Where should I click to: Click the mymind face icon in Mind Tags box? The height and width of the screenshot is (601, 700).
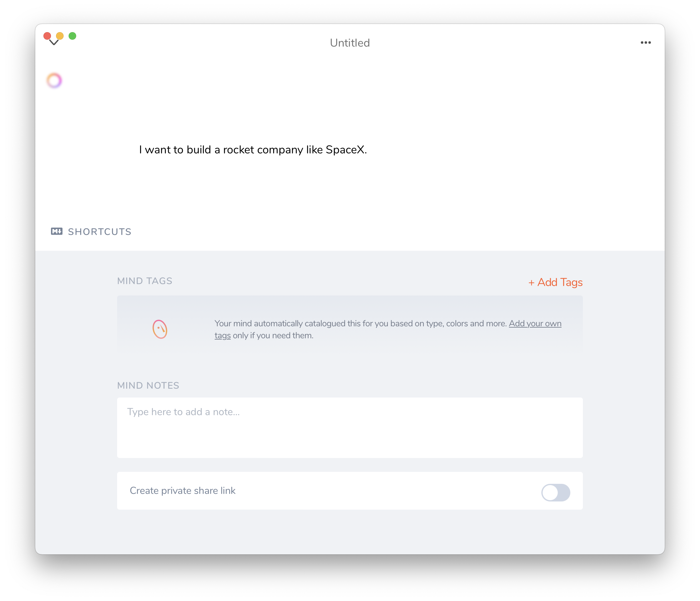point(160,329)
